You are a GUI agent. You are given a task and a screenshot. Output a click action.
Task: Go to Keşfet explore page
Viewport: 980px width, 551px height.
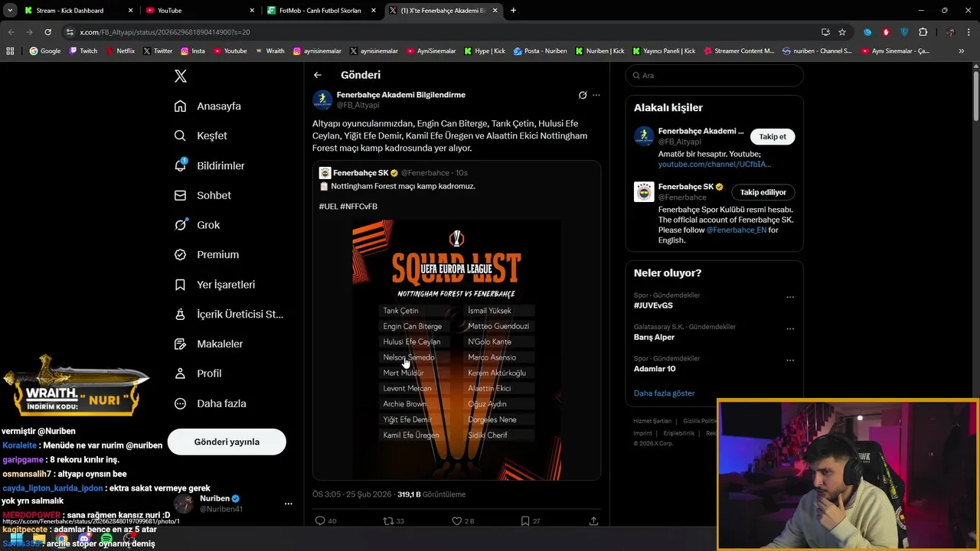pyautogui.click(x=201, y=135)
